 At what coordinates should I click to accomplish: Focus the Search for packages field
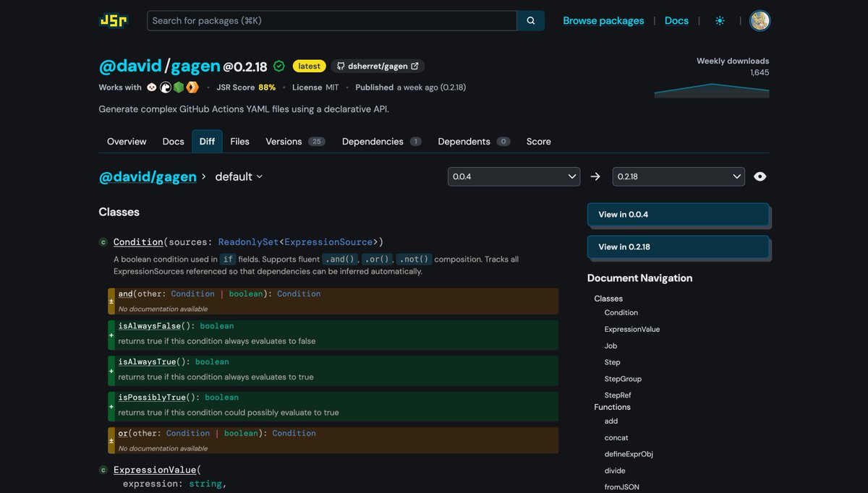332,21
